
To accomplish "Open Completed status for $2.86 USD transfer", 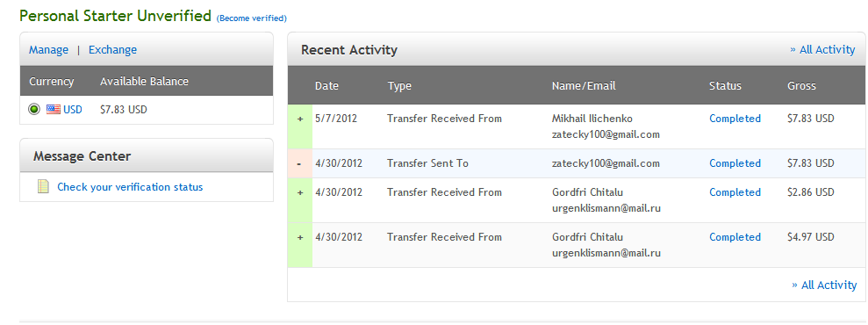I will click(735, 192).
